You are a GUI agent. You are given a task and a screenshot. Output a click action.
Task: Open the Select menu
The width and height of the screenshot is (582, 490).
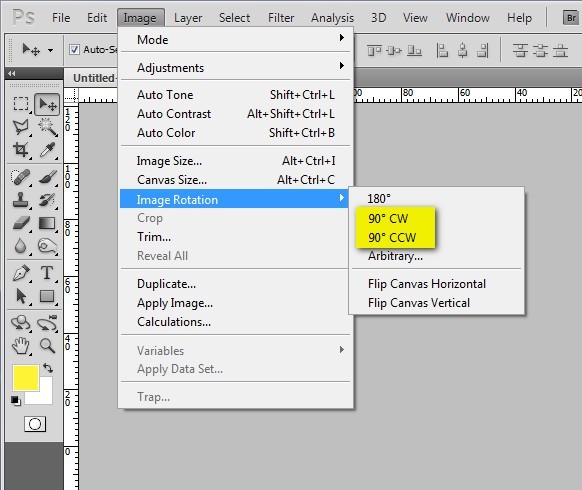click(234, 17)
